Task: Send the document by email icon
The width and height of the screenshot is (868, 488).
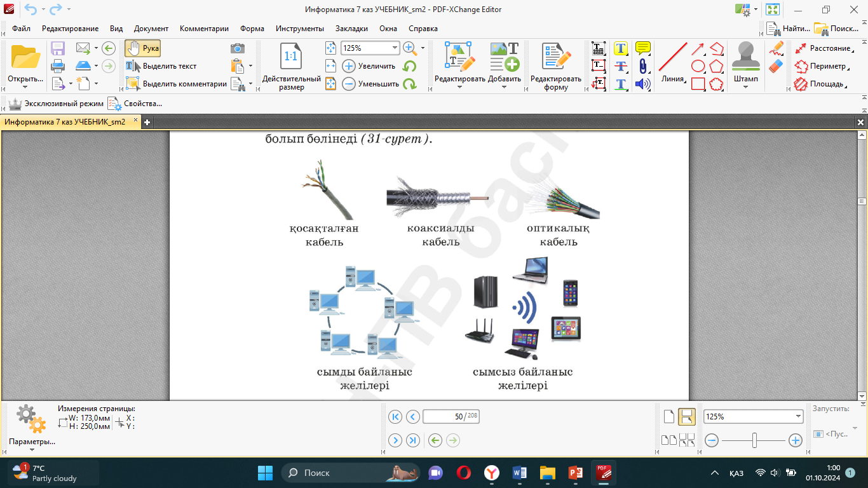Action: pos(83,48)
